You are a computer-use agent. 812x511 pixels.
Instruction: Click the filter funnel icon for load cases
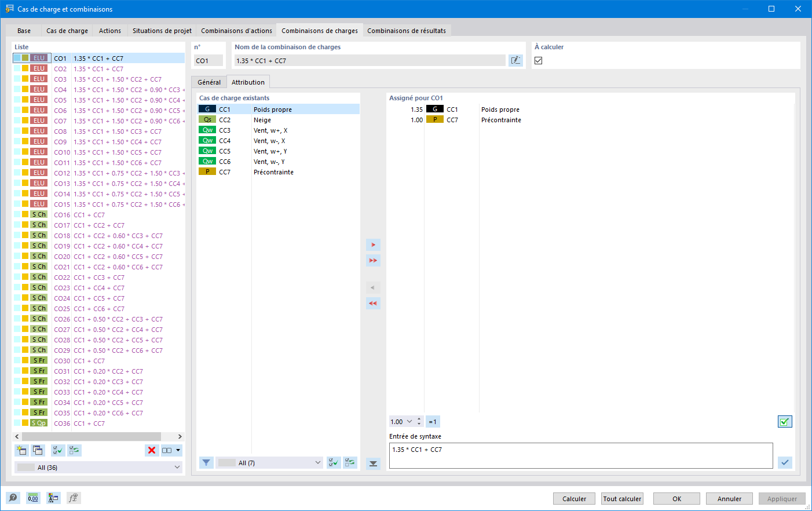point(206,462)
